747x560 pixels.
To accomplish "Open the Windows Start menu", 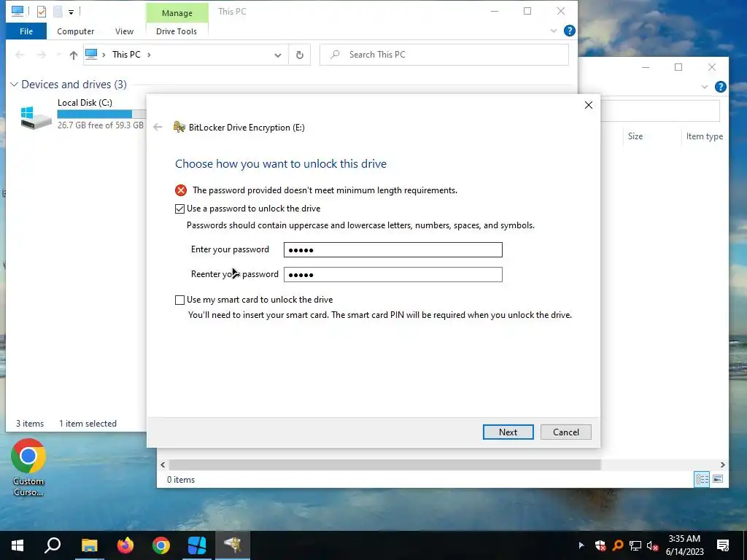I will click(x=18, y=545).
